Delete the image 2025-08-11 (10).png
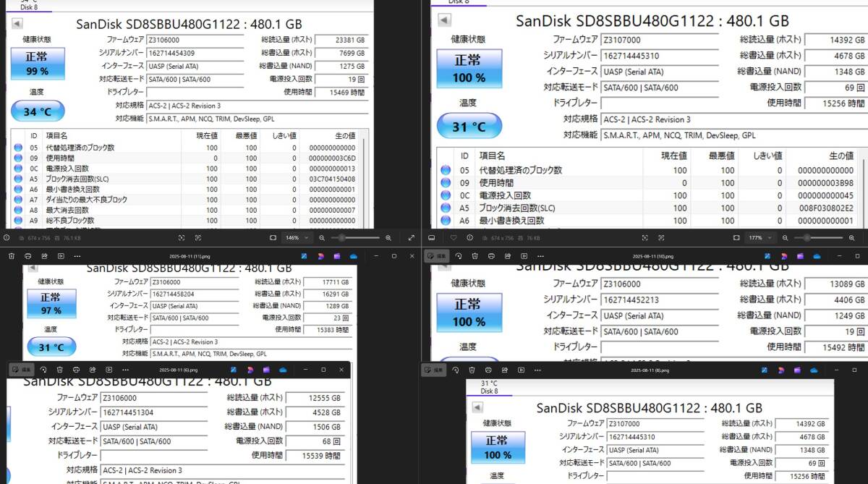Screen dimensions: 868x484 (x=475, y=256)
